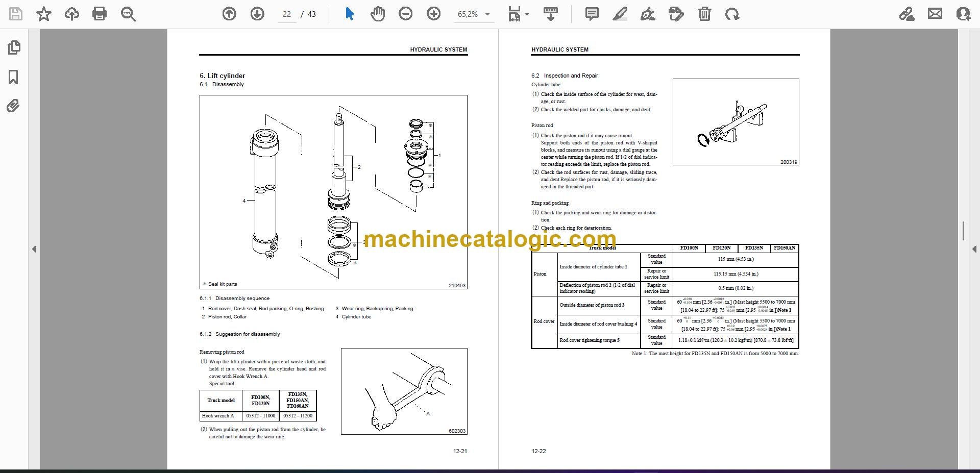Click the piston rod dial gauge illustration
980x473 pixels.
[x=736, y=122]
